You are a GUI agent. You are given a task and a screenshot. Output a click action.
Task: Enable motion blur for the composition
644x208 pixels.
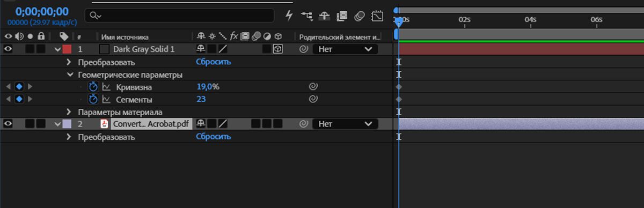pyautogui.click(x=360, y=16)
